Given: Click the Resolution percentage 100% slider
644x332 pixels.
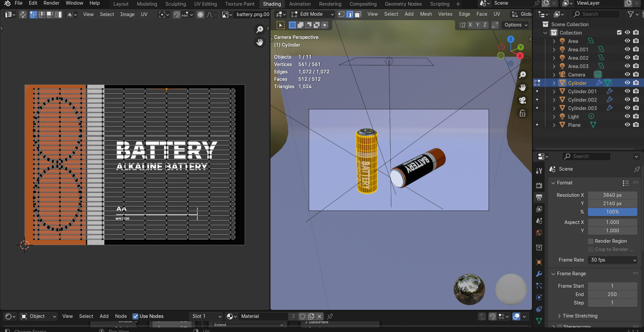Looking at the screenshot, I should [612, 212].
